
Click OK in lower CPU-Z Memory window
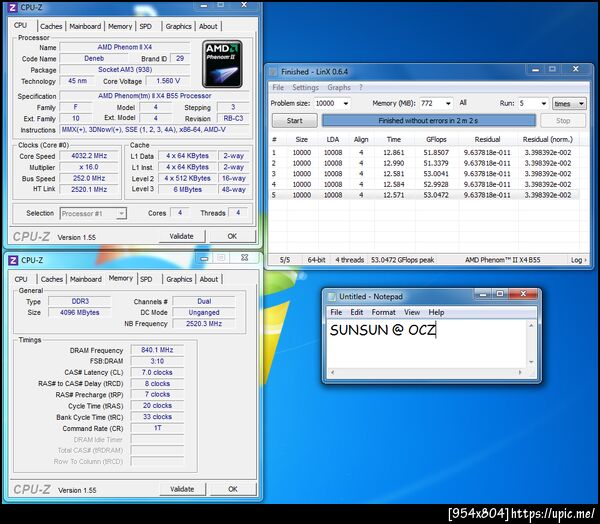click(233, 489)
